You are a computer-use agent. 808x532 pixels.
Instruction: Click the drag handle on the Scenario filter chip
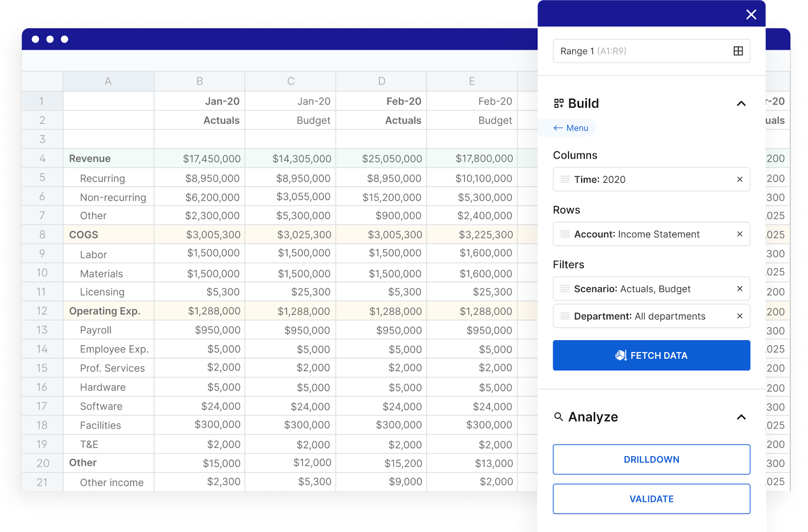click(x=565, y=289)
